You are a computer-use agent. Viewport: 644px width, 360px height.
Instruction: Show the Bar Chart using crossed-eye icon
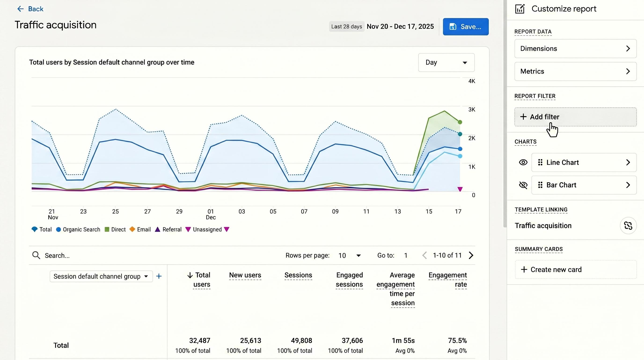point(523,185)
